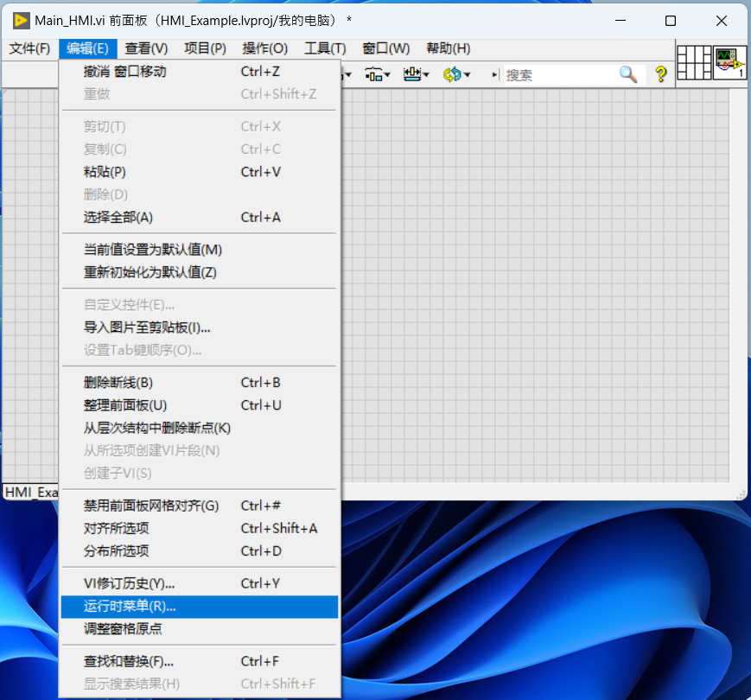Choose 选择全部(A) menu entry
The image size is (751, 700).
200,218
